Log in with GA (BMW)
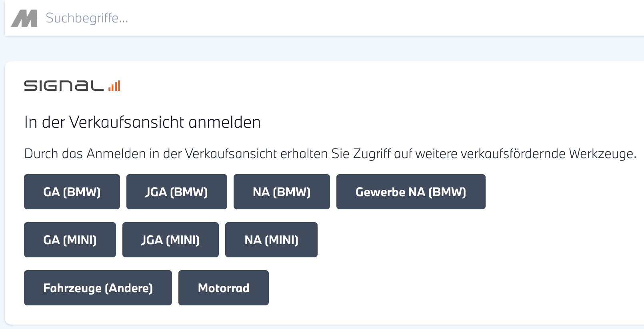 [72, 192]
